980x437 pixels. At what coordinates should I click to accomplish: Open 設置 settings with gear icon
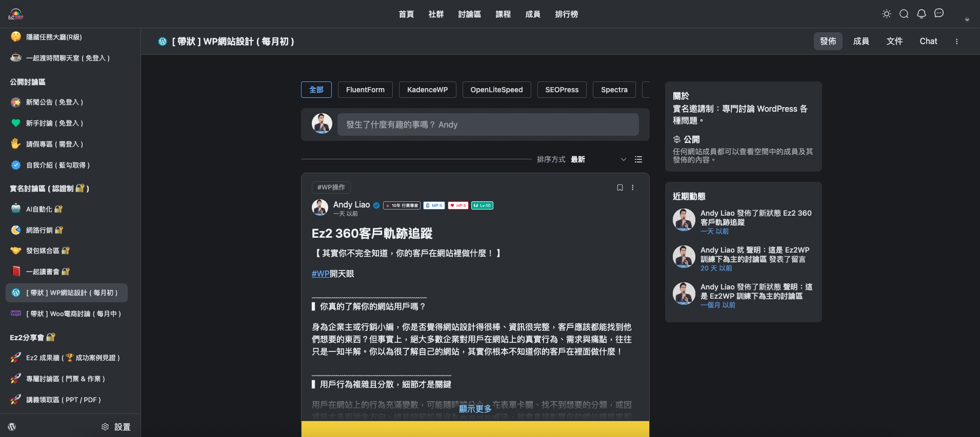[x=116, y=427]
